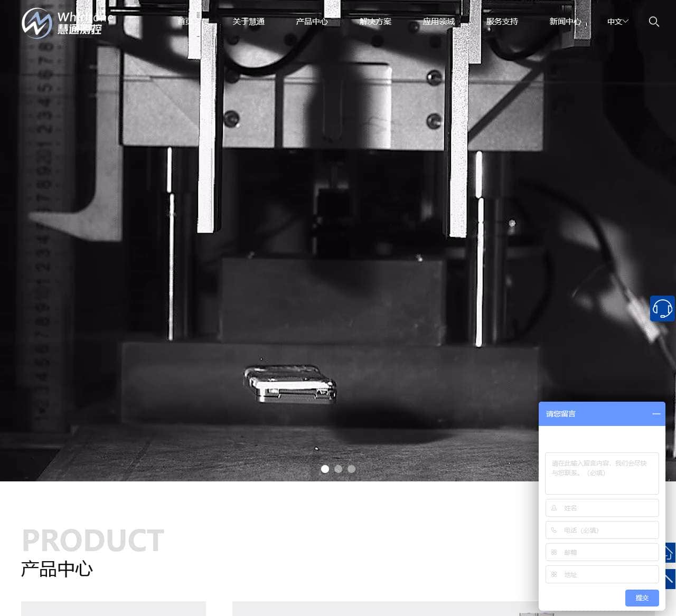Open the 中文 language dropdown

pos(617,22)
